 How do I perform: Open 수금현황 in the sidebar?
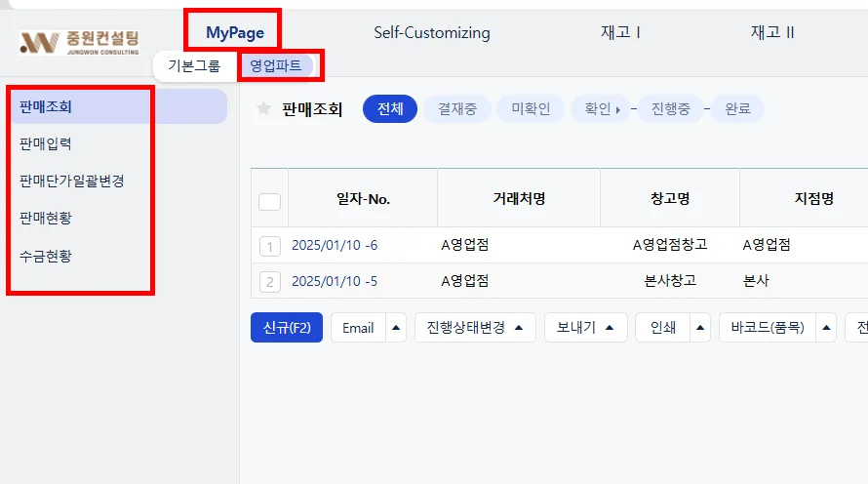(x=46, y=256)
